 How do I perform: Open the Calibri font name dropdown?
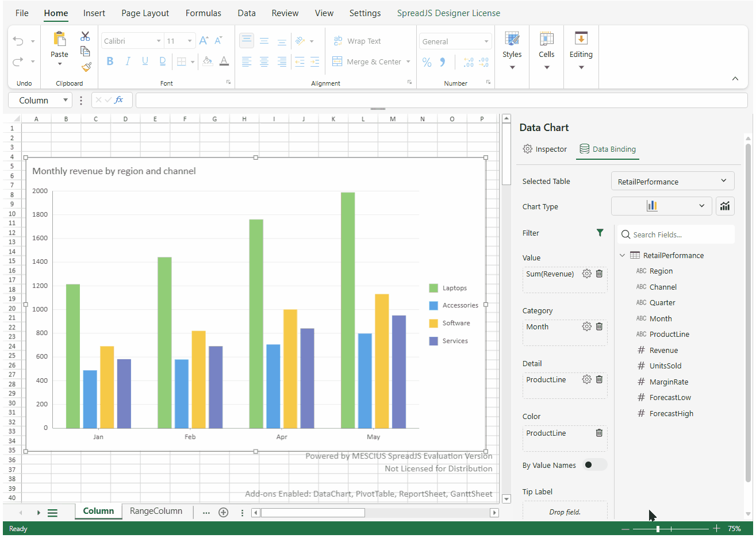point(159,41)
